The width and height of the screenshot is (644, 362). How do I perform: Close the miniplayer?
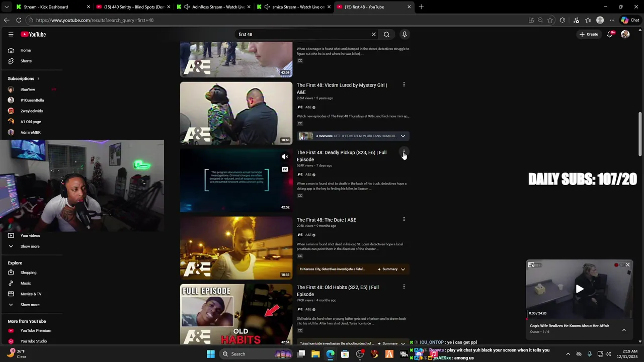click(627, 264)
